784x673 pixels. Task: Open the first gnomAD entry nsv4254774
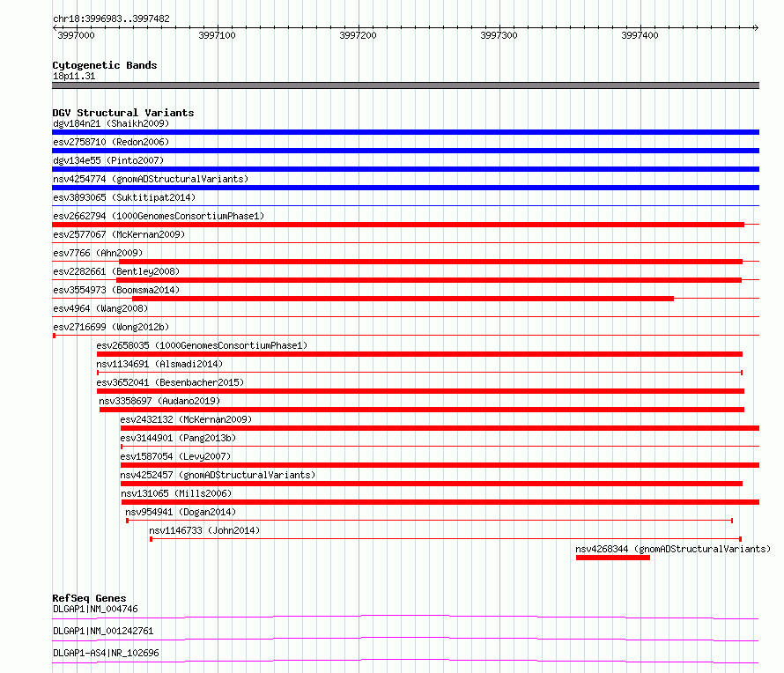[151, 179]
